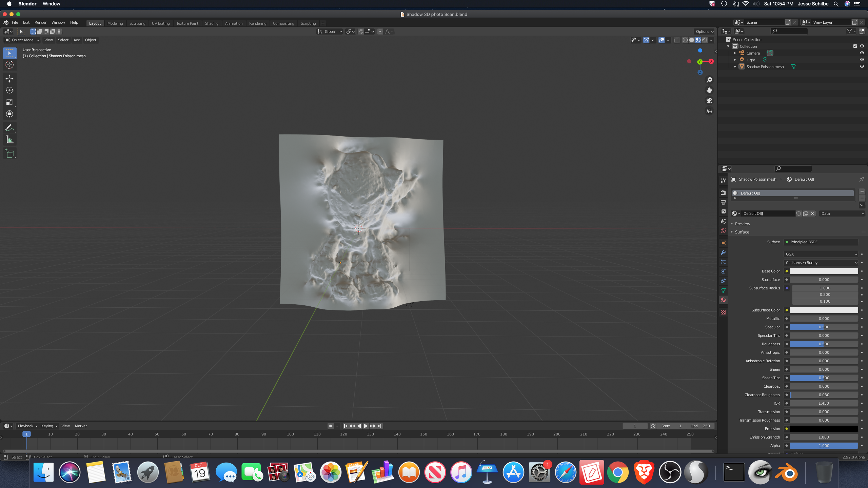
Task: Expand the Preview panel
Action: click(742, 224)
